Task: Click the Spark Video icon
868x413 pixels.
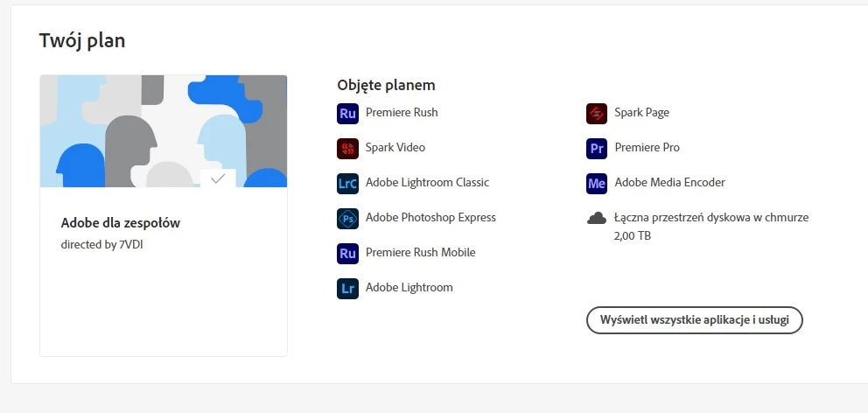Action: 347,149
